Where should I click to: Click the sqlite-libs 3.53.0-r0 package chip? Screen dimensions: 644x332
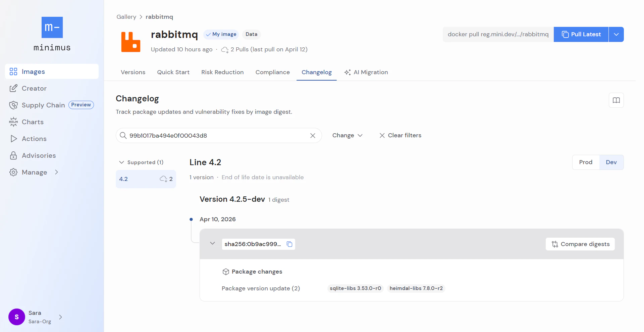(356, 288)
